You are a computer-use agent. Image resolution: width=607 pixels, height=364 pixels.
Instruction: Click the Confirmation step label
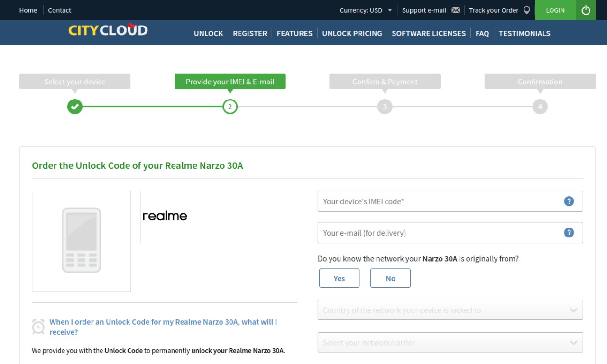tap(540, 82)
